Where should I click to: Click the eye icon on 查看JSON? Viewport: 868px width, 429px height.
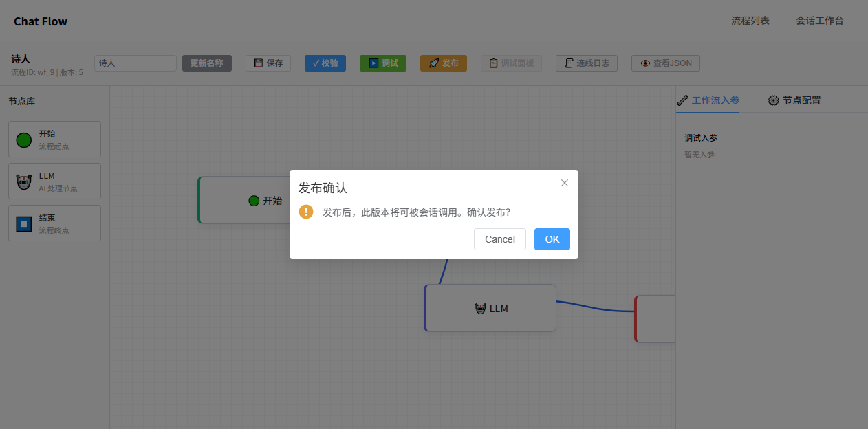[645, 63]
